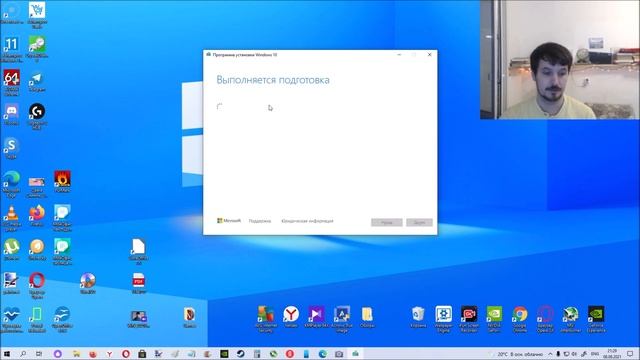Open the Start menu

point(7,354)
